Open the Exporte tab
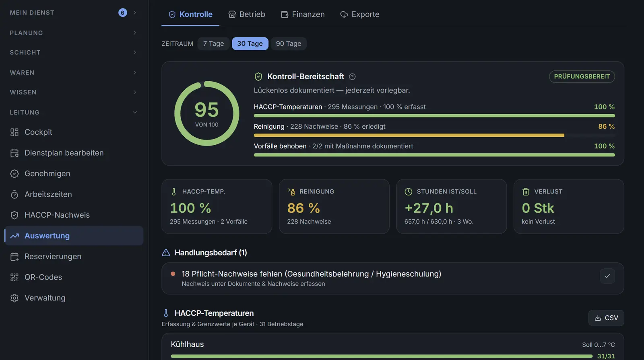644x360 pixels. pyautogui.click(x=360, y=14)
